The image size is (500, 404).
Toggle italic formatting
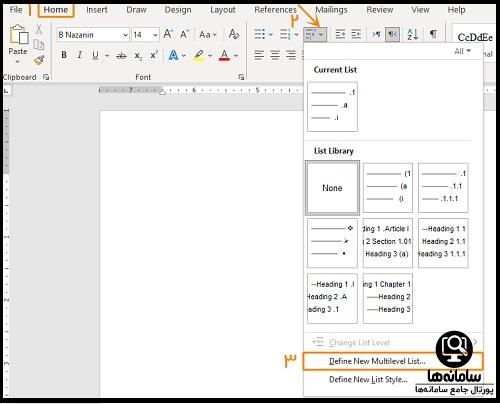(80, 55)
